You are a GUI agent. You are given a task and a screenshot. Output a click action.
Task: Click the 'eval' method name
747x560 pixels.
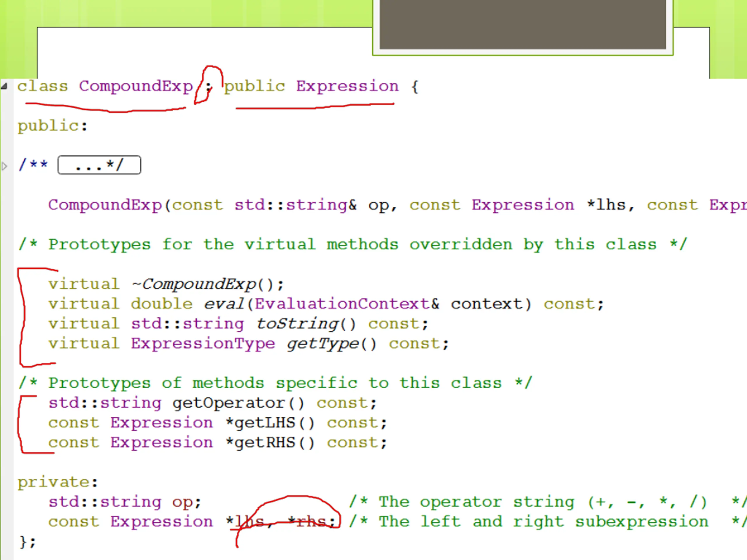tap(224, 304)
